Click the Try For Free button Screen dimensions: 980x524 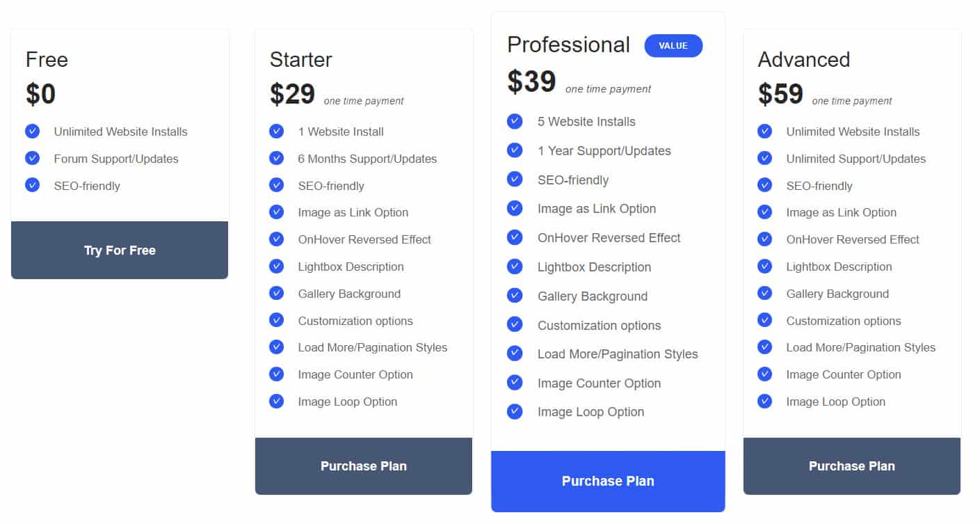pos(120,250)
